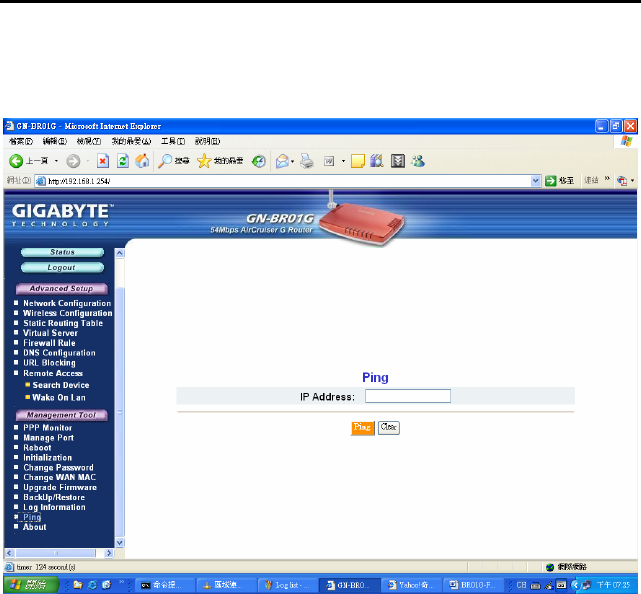Open Network Configuration link
This screenshot has height=594, width=641.
point(67,303)
